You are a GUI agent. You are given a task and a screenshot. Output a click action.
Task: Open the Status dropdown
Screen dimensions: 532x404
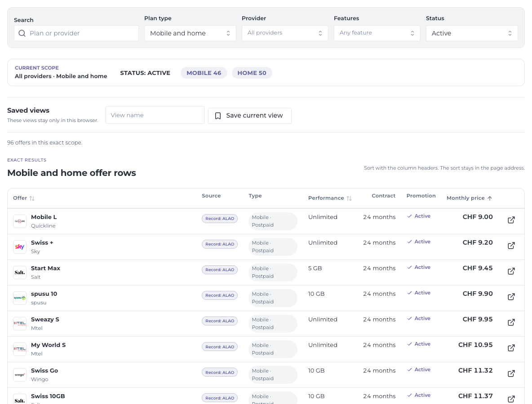[x=472, y=33]
